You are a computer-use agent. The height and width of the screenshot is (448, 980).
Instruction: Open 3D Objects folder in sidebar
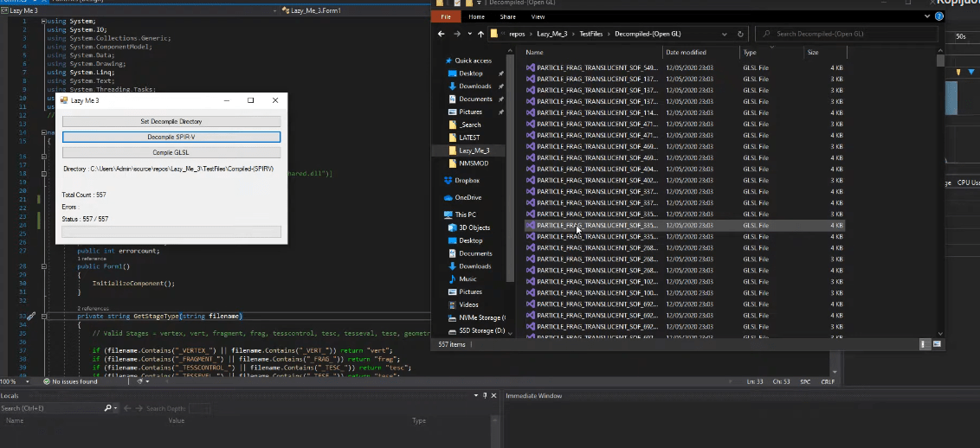click(x=474, y=227)
